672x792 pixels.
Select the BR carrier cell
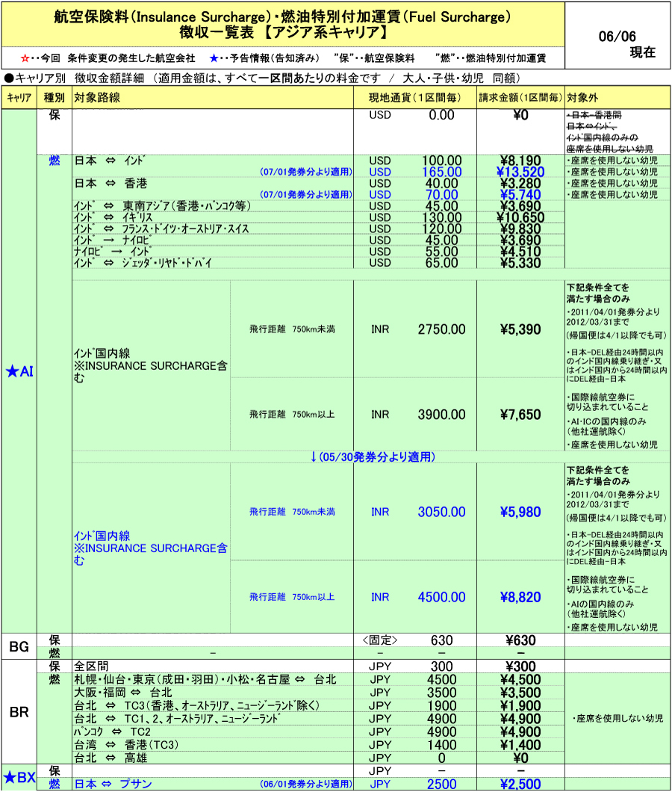19,712
